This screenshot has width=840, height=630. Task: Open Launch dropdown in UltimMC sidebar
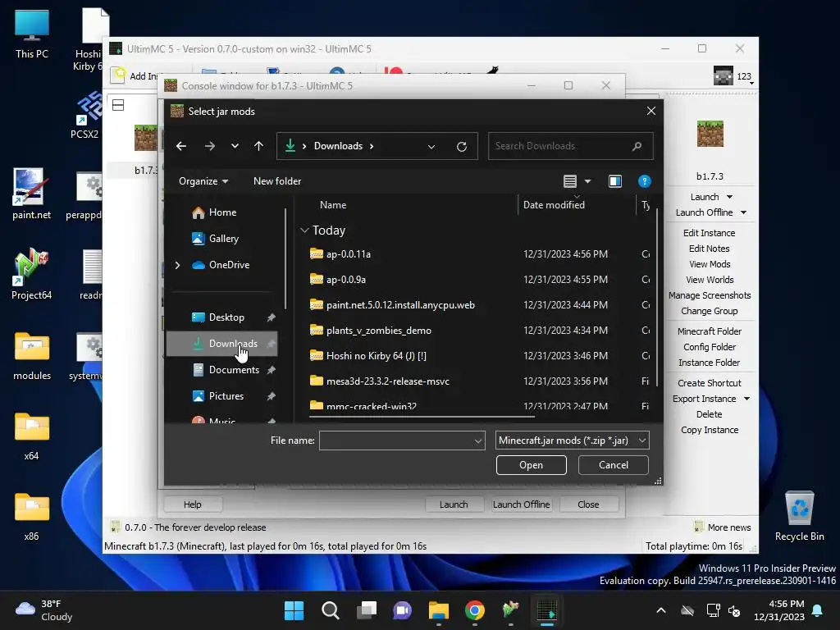(x=729, y=197)
